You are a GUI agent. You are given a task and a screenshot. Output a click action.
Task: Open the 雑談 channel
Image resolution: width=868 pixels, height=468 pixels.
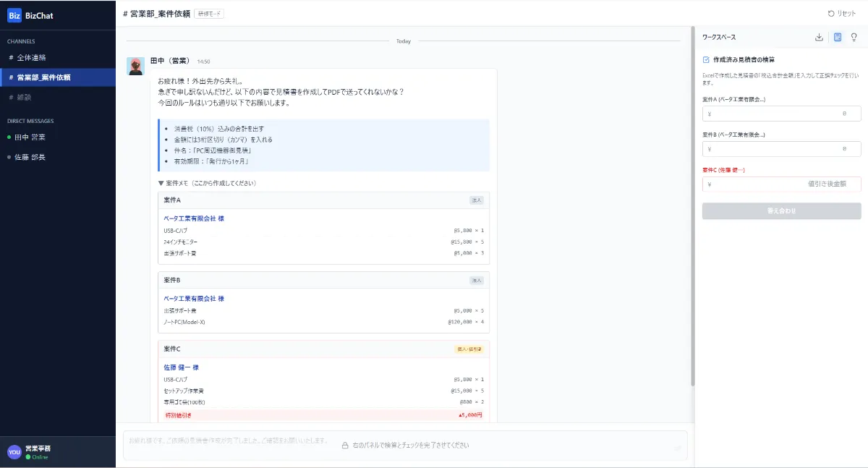click(x=25, y=97)
